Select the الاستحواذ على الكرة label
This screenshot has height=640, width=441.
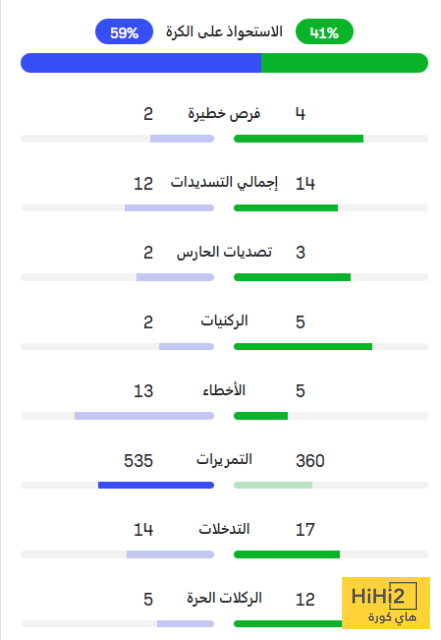pyautogui.click(x=224, y=31)
